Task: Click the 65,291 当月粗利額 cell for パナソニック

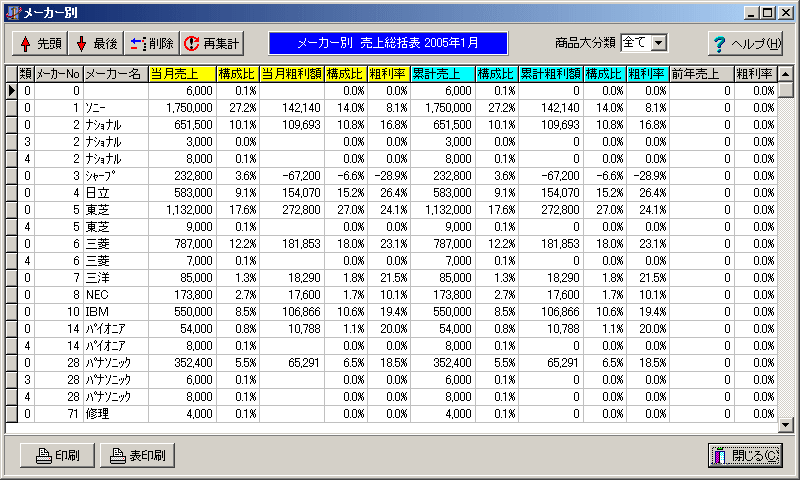Action: pyautogui.click(x=292, y=363)
